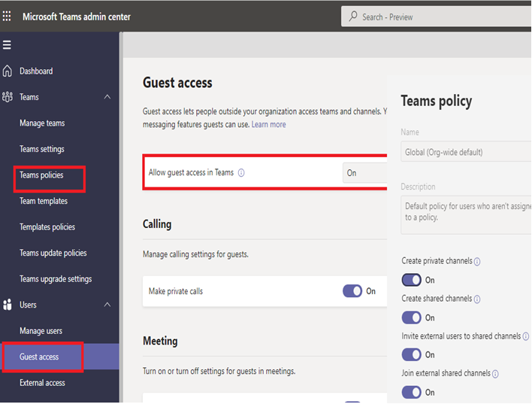This screenshot has height=404, width=532.
Task: Click info icon next to Create shared channels
Action: (x=477, y=299)
